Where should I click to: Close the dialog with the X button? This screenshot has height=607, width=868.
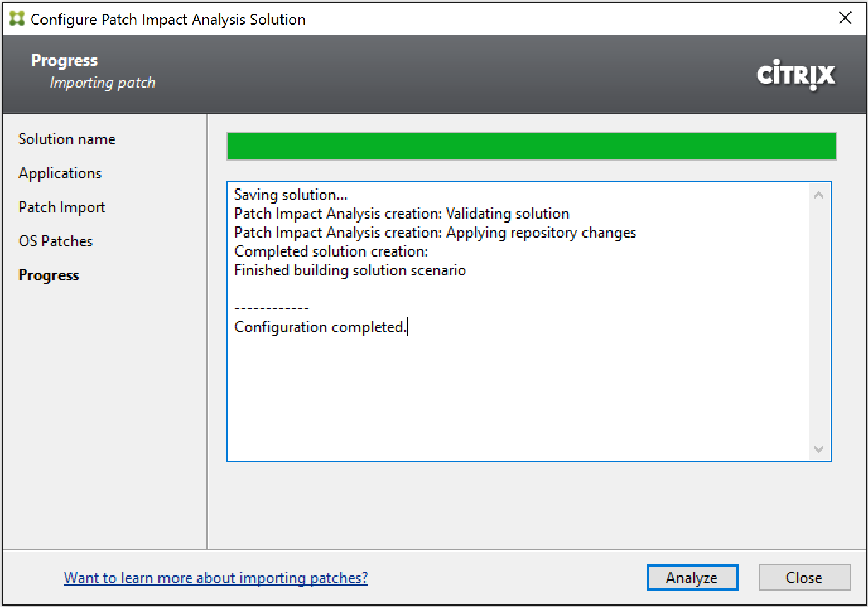pos(845,18)
